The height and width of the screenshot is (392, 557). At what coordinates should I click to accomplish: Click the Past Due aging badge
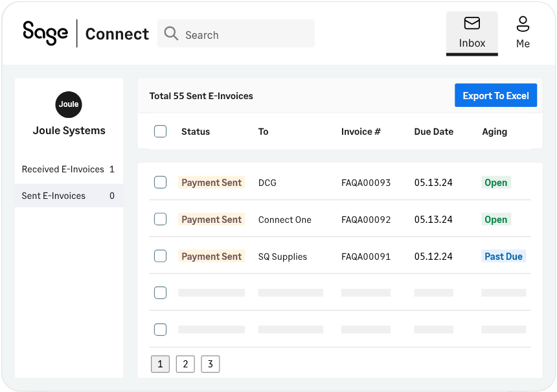[x=503, y=256]
